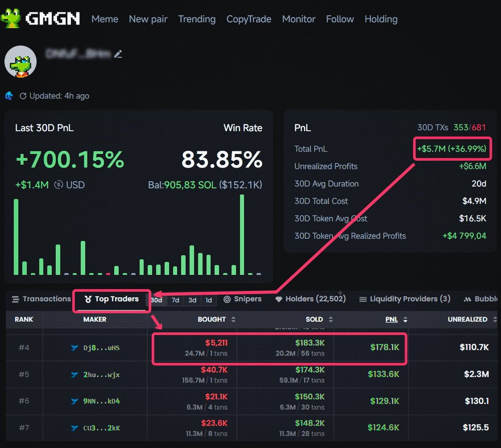501x448 pixels.
Task: Click the 30D Total Cost $4.9M value
Action: 474,201
